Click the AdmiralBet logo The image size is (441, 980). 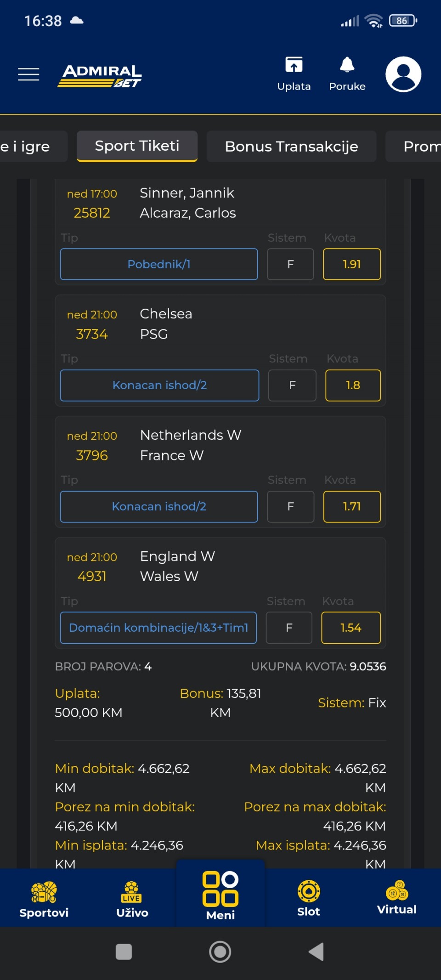[x=100, y=75]
